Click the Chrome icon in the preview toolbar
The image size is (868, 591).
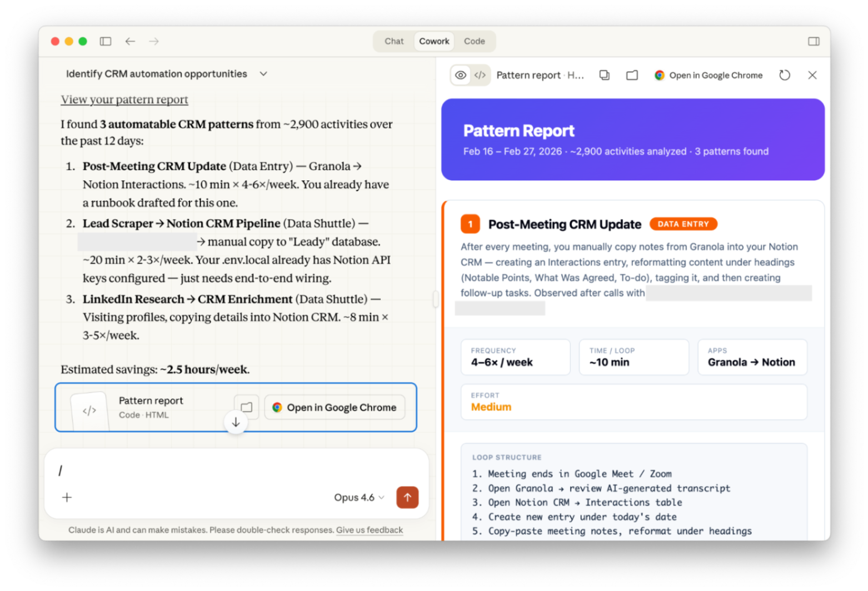tap(659, 75)
